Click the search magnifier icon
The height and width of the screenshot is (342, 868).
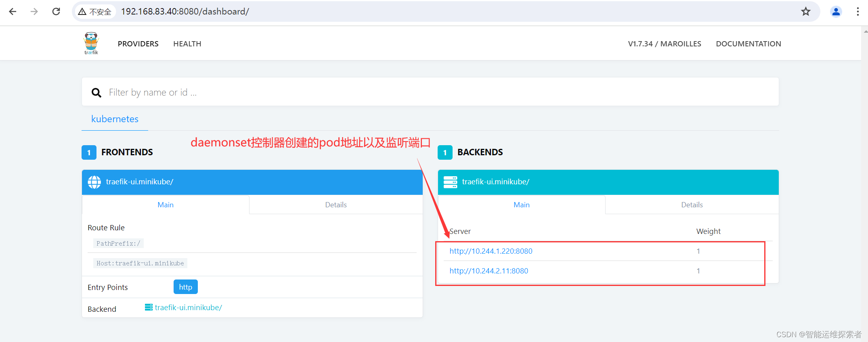(x=96, y=93)
